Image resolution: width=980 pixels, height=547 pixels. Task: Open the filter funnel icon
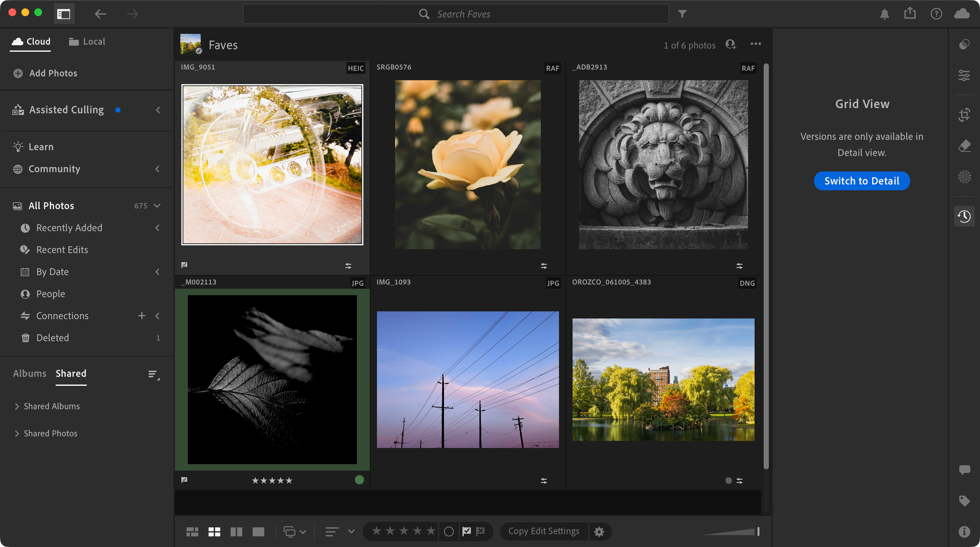click(682, 14)
